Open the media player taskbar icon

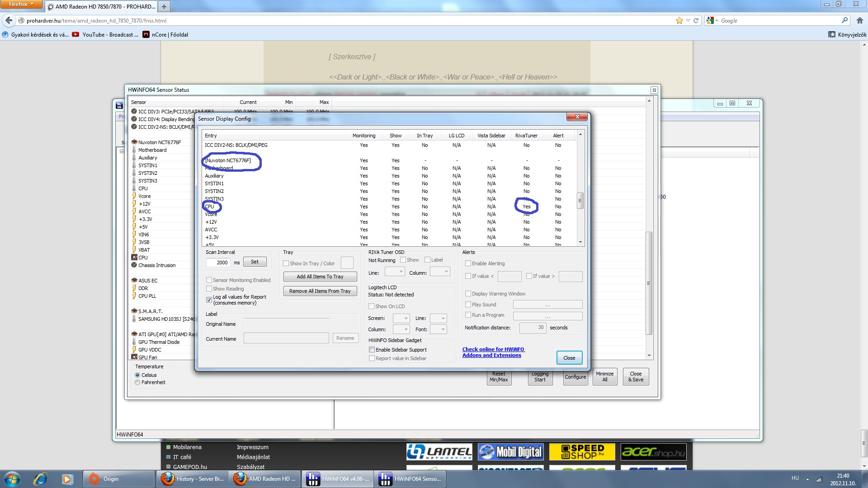67,479
